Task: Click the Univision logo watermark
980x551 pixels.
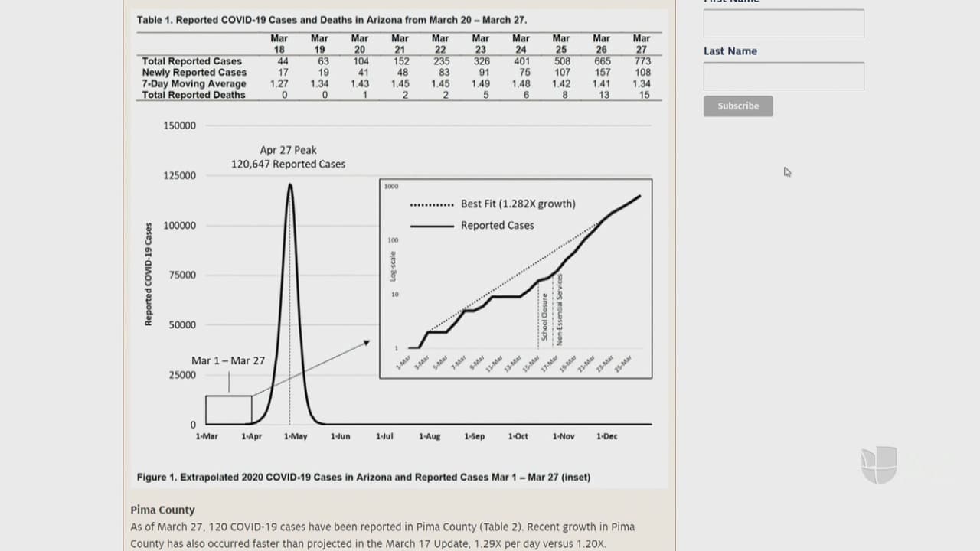Action: coord(879,465)
